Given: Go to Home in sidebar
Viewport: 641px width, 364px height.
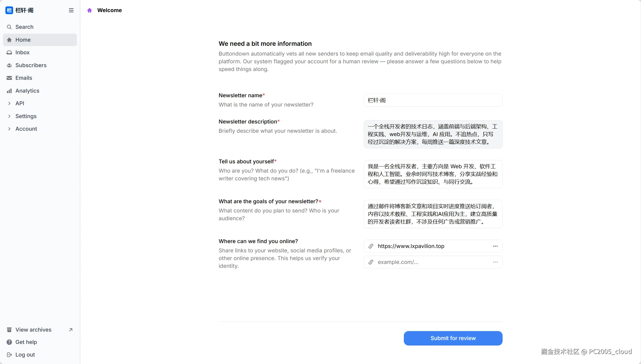Looking at the screenshot, I should click(40, 40).
